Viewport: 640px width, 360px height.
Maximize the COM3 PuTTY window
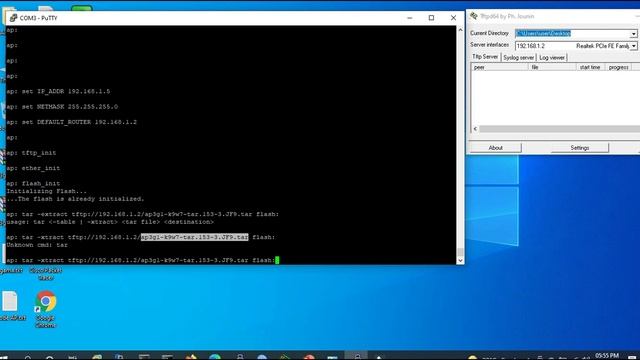click(431, 18)
